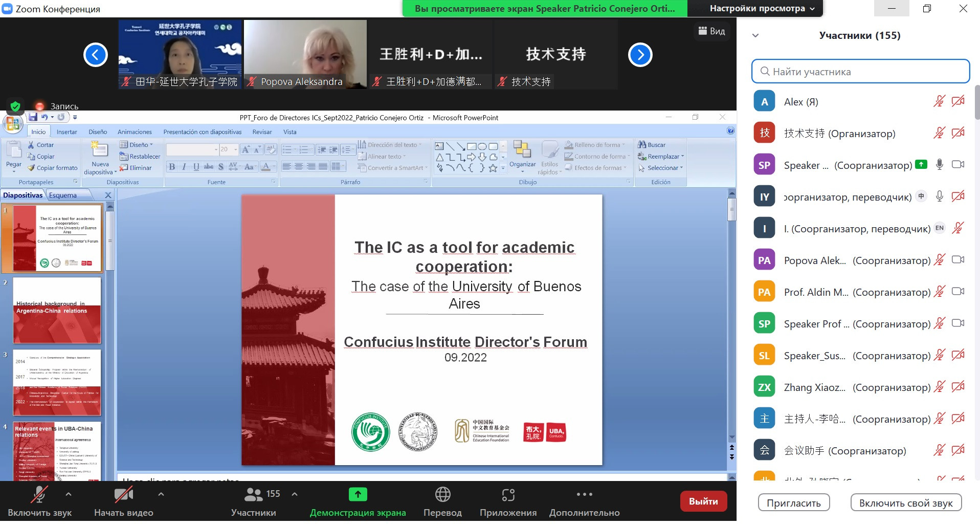Show next video thumbnails with right arrow
The image size is (980, 525).
point(640,55)
